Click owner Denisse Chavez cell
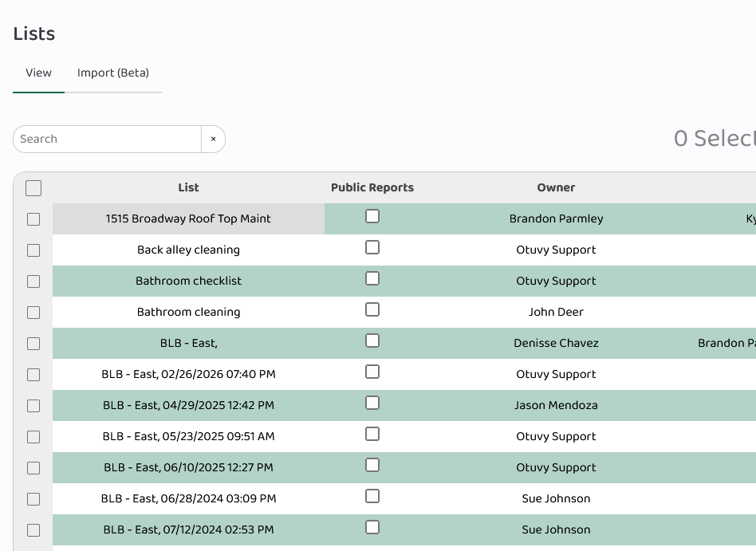 pyautogui.click(x=556, y=343)
